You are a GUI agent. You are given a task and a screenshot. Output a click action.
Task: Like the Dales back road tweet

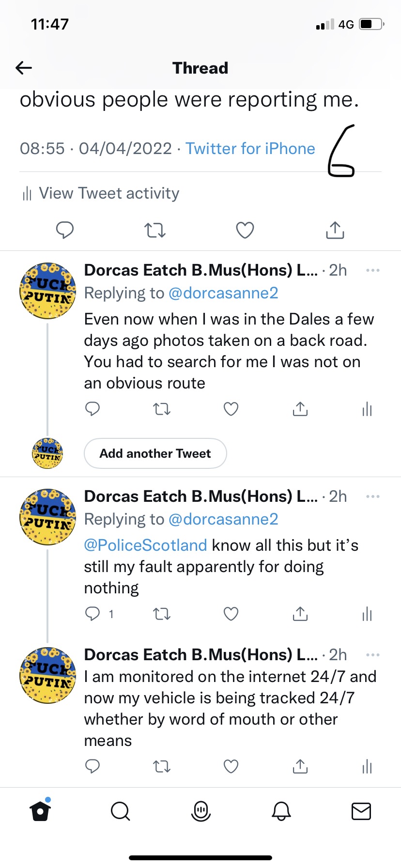pyautogui.click(x=231, y=409)
